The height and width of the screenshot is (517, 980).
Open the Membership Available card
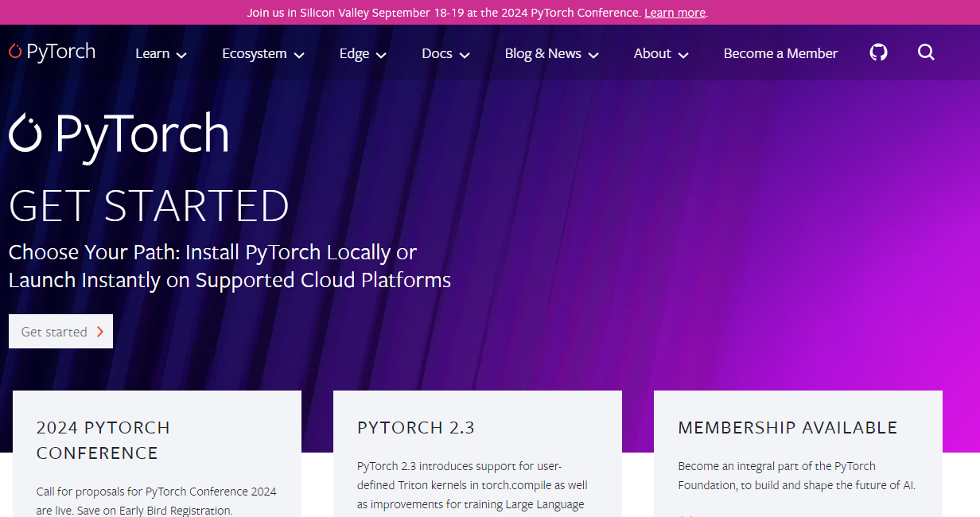tap(798, 453)
